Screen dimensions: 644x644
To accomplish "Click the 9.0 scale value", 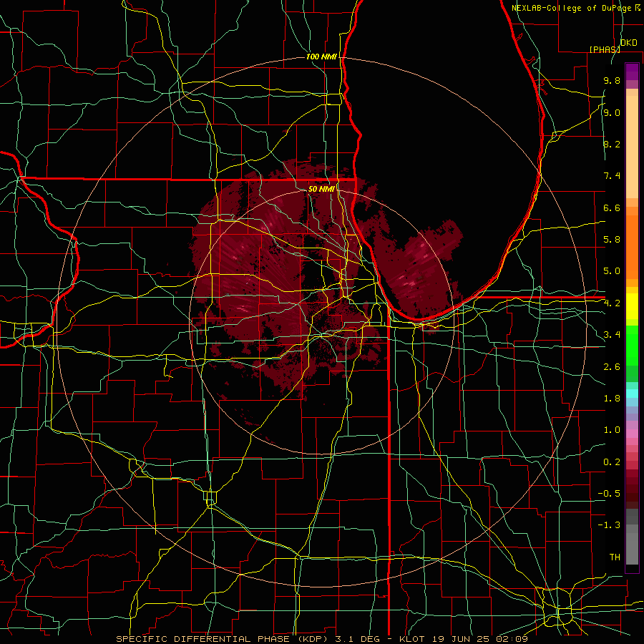I will tap(612, 112).
